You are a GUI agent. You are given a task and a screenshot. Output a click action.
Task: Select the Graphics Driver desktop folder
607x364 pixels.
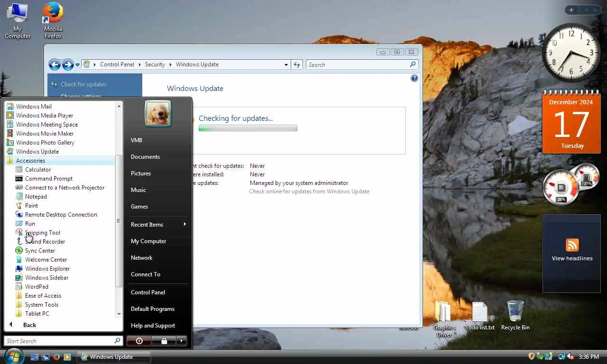click(444, 319)
